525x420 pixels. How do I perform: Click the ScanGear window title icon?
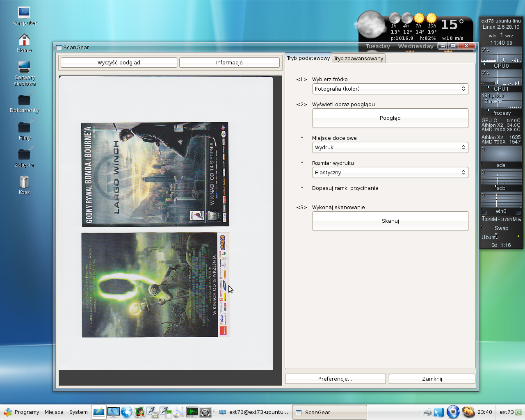59,48
